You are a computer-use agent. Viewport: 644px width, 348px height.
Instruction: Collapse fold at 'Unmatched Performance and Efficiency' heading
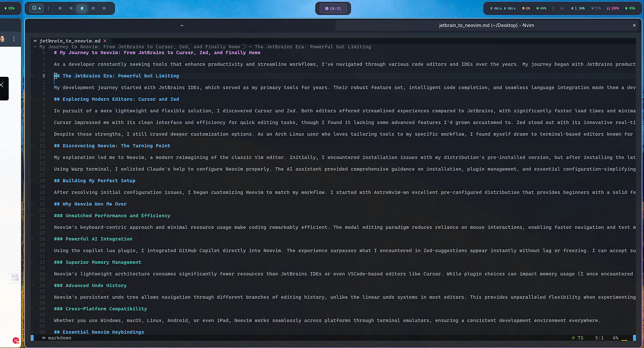(32, 215)
